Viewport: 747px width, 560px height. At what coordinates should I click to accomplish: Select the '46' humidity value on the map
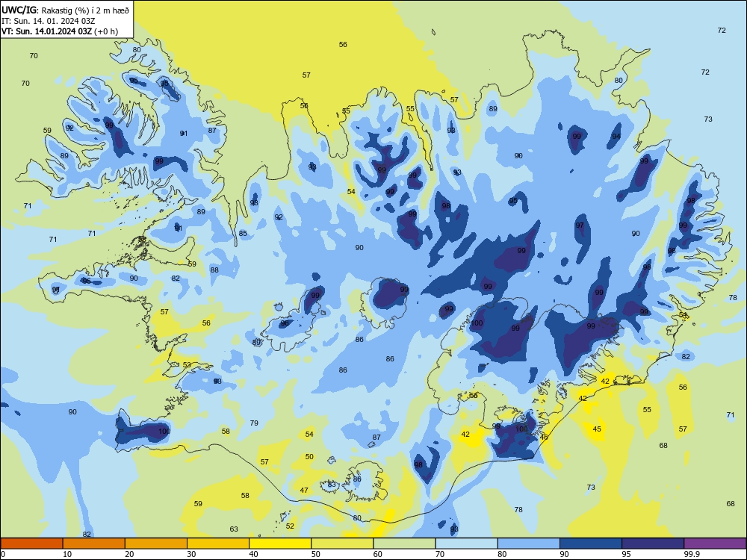tap(544, 437)
